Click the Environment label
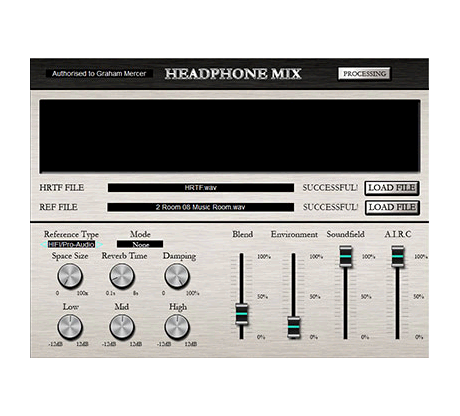 coord(294,234)
